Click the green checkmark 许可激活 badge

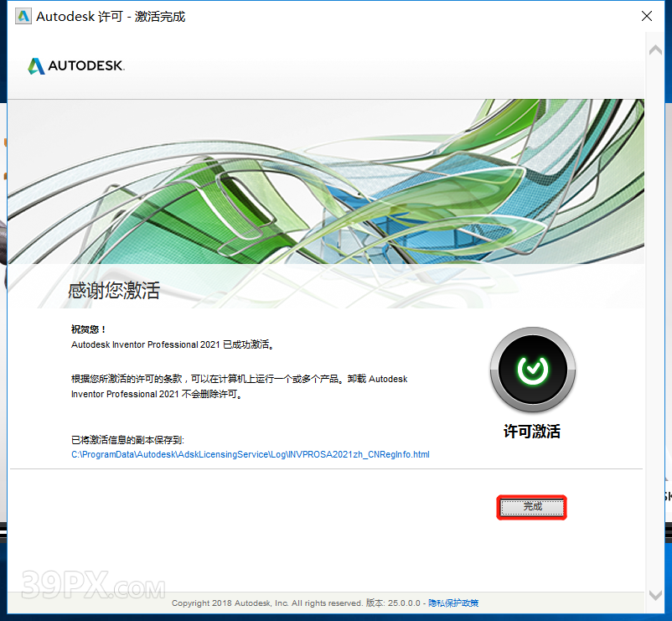point(532,370)
